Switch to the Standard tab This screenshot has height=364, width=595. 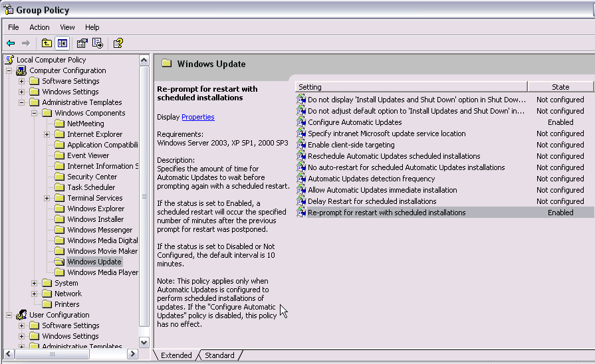click(219, 355)
